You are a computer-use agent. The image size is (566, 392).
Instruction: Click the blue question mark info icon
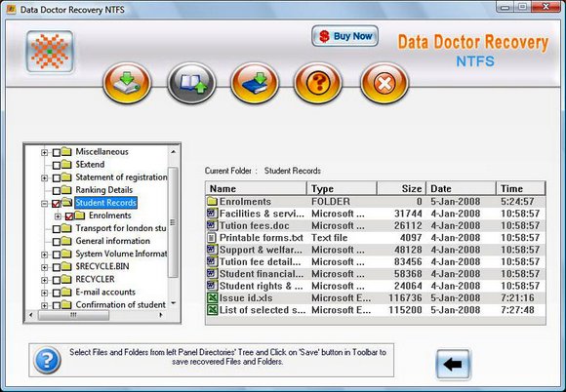point(47,360)
